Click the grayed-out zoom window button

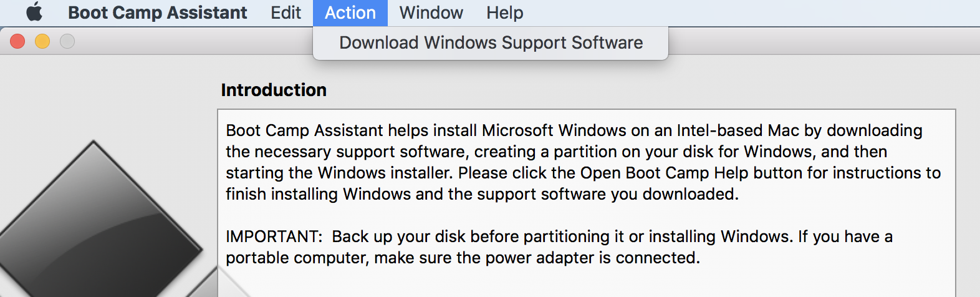67,41
